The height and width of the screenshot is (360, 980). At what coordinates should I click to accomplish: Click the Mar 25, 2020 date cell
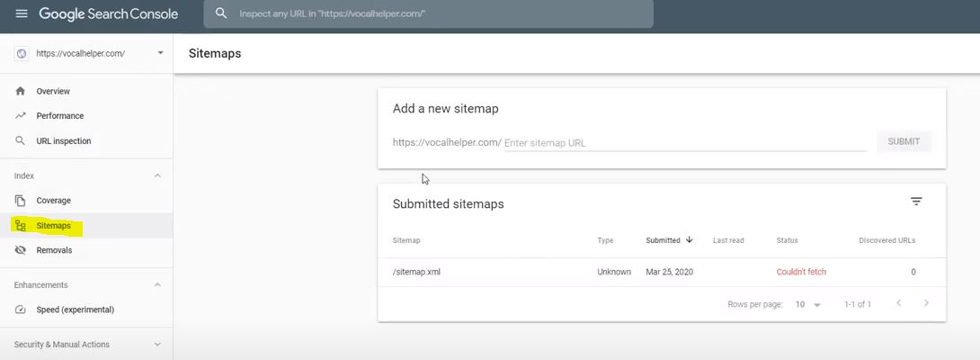click(670, 273)
